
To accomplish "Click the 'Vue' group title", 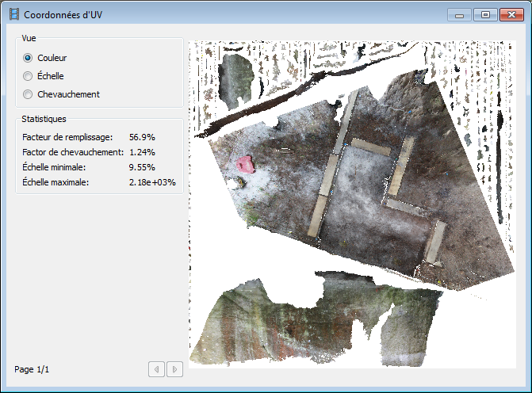I will tap(29, 38).
